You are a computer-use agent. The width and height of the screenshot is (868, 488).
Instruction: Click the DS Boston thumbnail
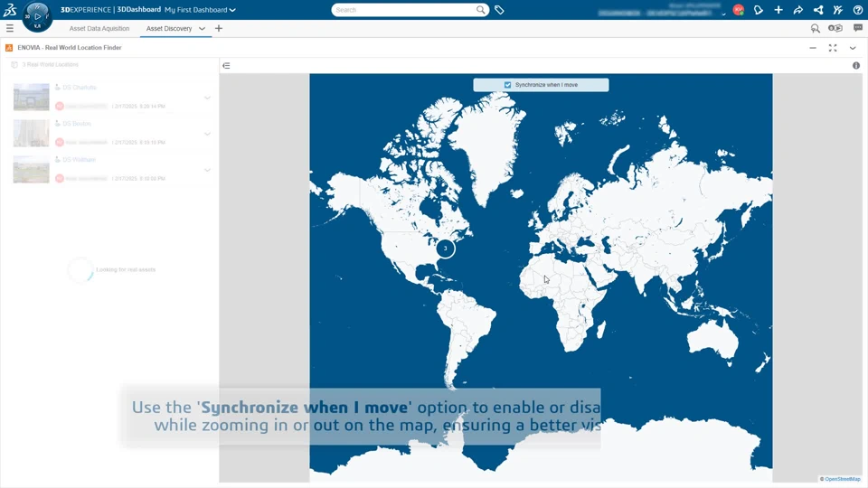31,134
